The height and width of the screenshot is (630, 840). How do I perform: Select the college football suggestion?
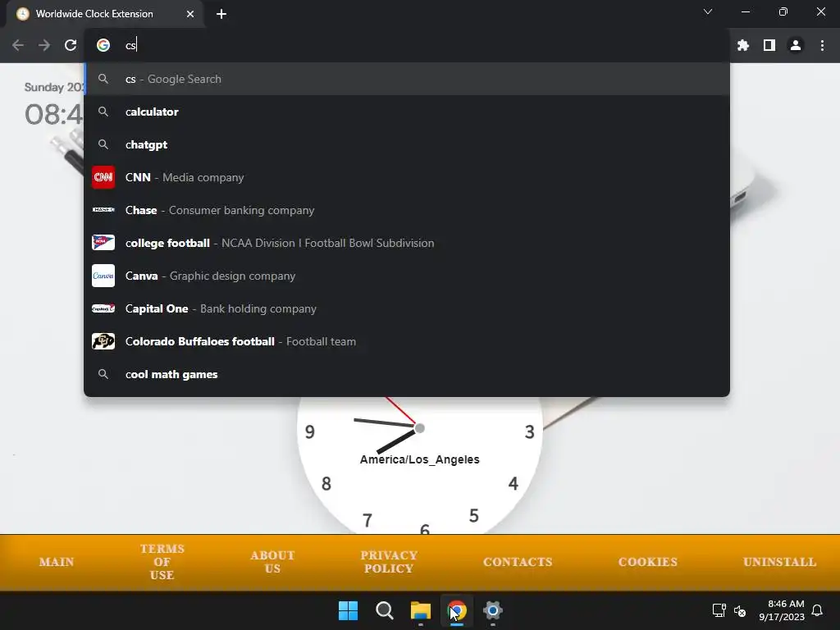407,243
